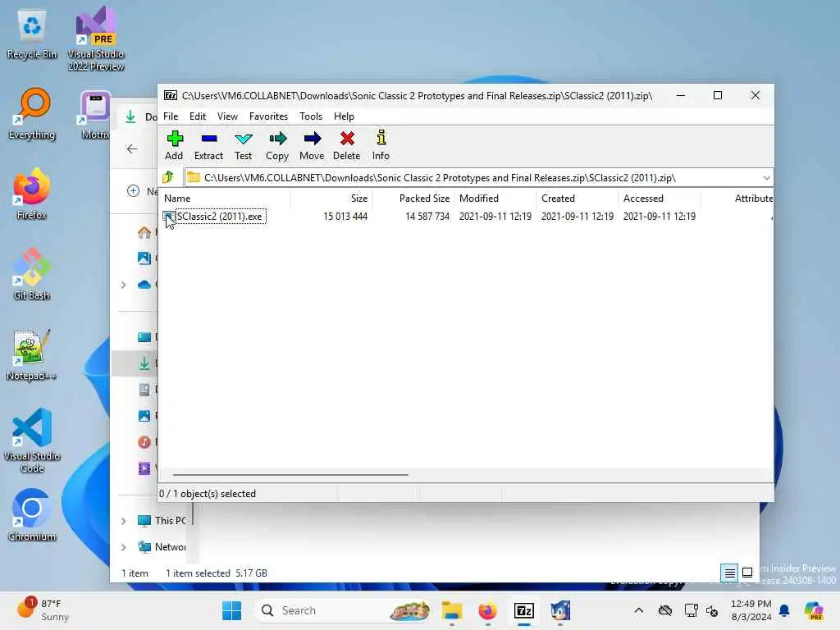This screenshot has width=840, height=630.
Task: Expand the OneDrive node in Explorer
Action: click(x=124, y=285)
